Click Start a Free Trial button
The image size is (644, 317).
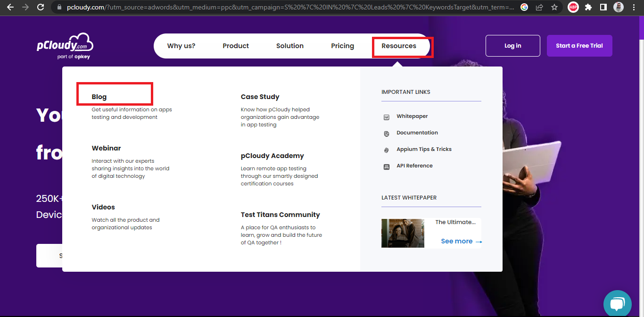(579, 46)
